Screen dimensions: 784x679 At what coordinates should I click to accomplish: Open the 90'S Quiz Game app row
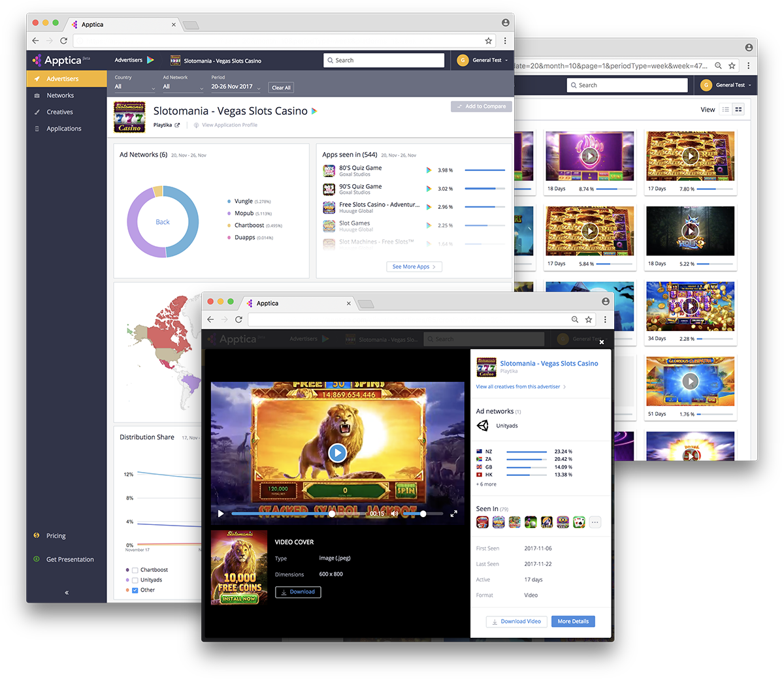pos(414,189)
